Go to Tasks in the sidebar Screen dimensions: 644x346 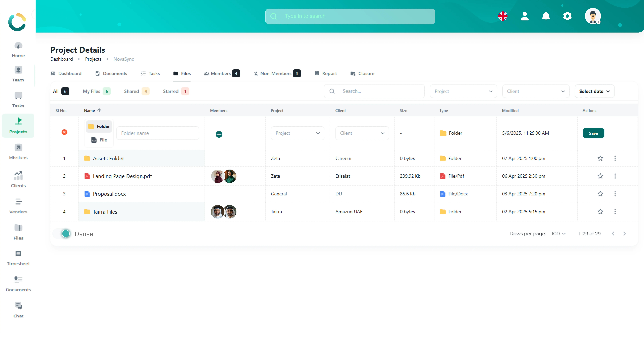click(x=18, y=100)
